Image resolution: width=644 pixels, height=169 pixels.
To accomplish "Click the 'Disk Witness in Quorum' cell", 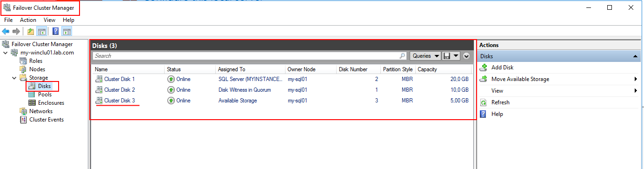I will coord(245,90).
